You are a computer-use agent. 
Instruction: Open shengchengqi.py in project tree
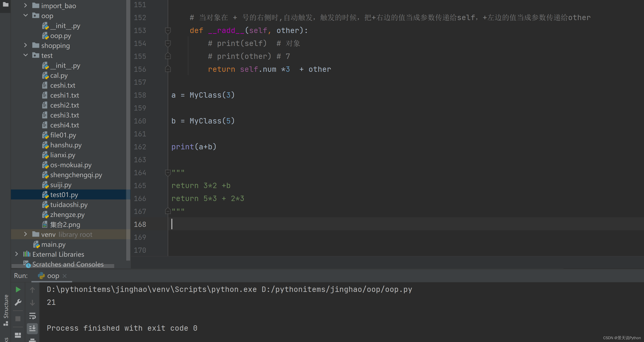pos(72,175)
